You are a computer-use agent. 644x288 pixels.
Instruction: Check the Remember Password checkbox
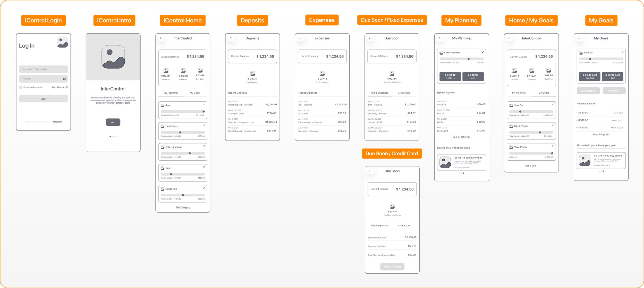tap(20, 87)
